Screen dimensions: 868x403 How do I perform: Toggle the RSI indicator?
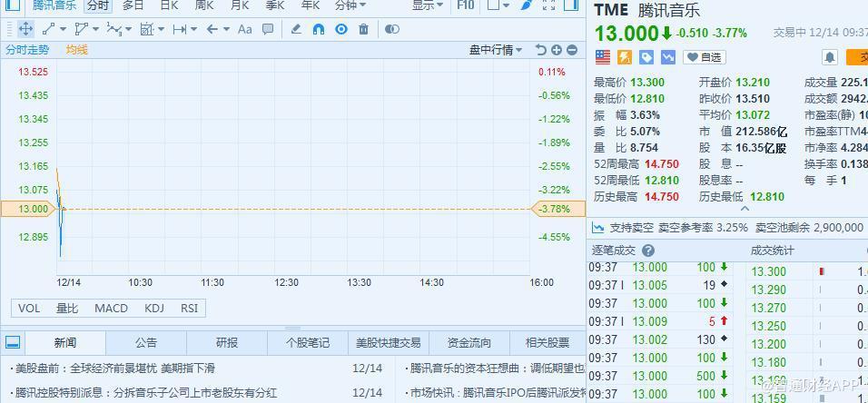[x=190, y=309]
